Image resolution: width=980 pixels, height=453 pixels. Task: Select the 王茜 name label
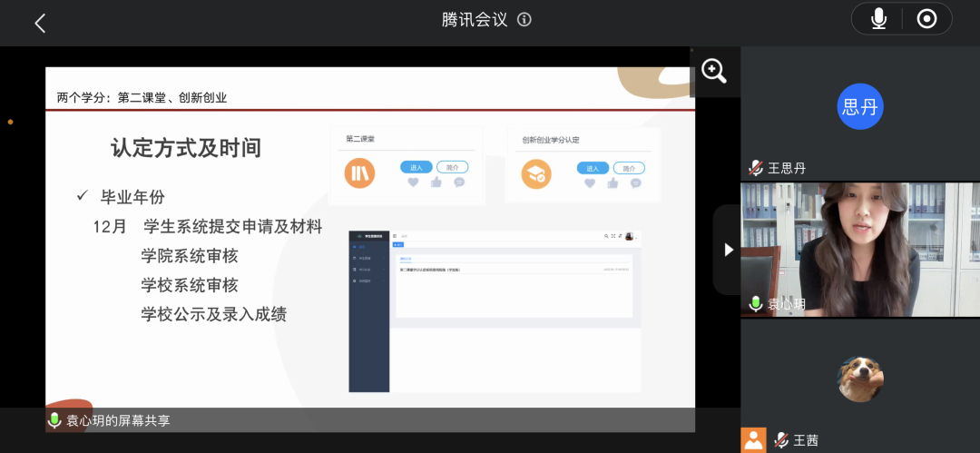coord(806,440)
